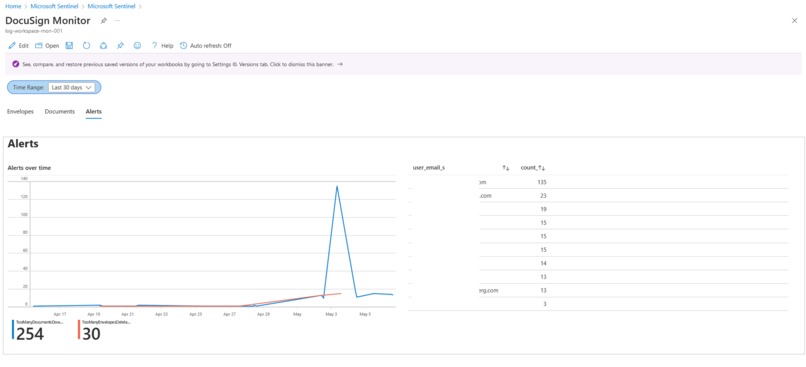Click the May 3 x-axis label
This screenshot has height=367, width=806.
pyautogui.click(x=331, y=313)
